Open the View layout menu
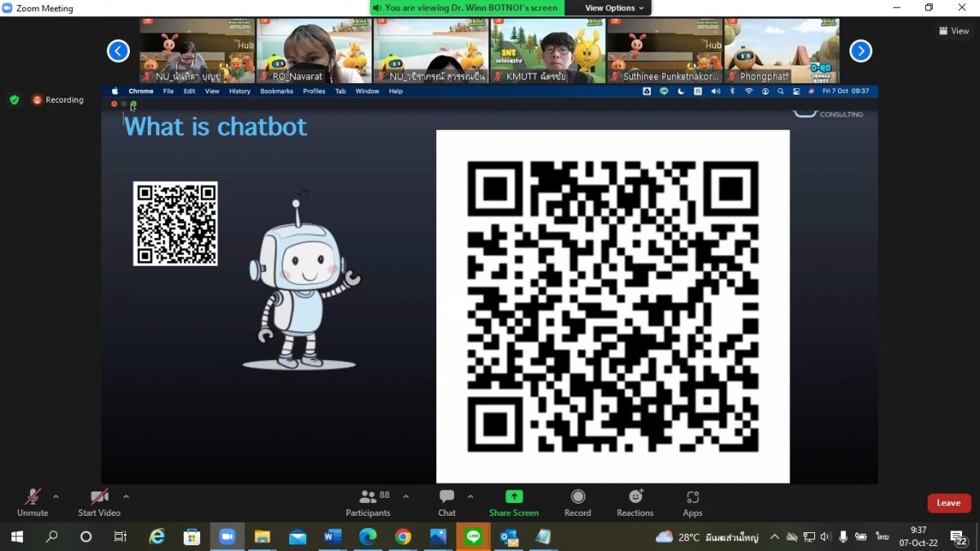 coord(954,31)
